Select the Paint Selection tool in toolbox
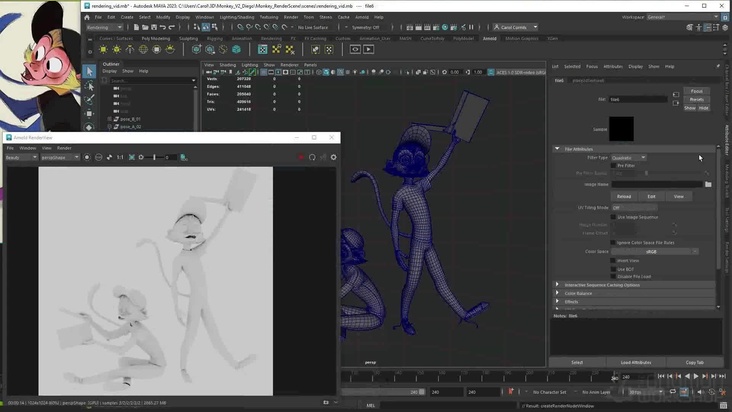The height and width of the screenshot is (412, 732). pyautogui.click(x=89, y=99)
